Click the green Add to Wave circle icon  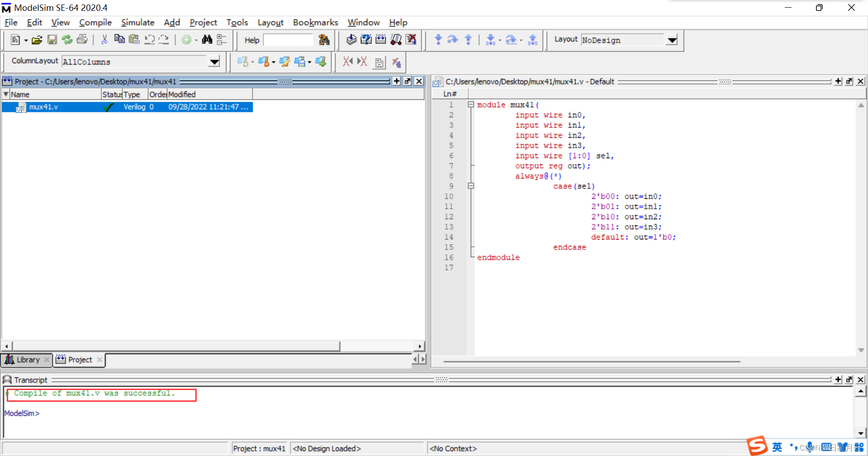(x=186, y=40)
